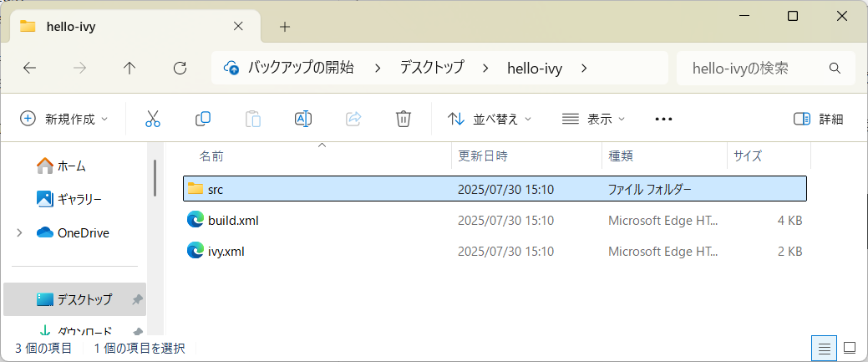The image size is (868, 362).
Task: Switch to large thumbnails view in status bar
Action: pyautogui.click(x=850, y=348)
